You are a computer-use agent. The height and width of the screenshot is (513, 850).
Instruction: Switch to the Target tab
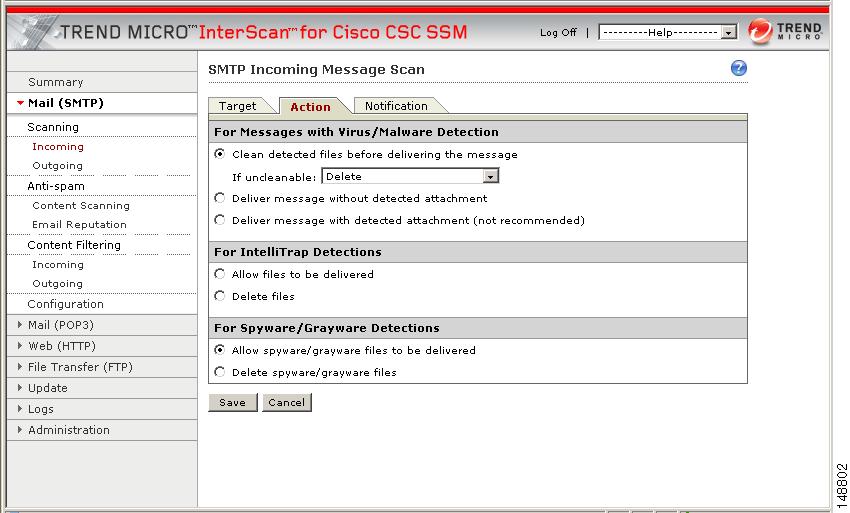237,106
